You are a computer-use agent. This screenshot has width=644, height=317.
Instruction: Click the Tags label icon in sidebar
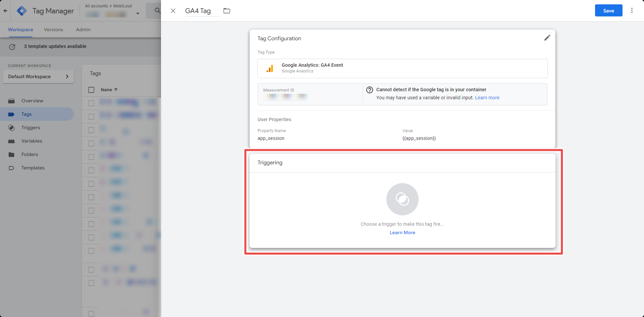(x=11, y=114)
